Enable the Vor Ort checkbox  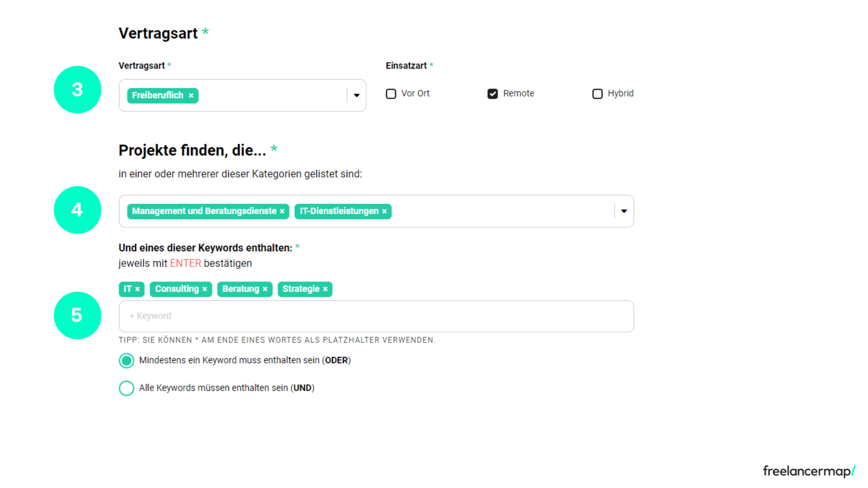(x=391, y=94)
